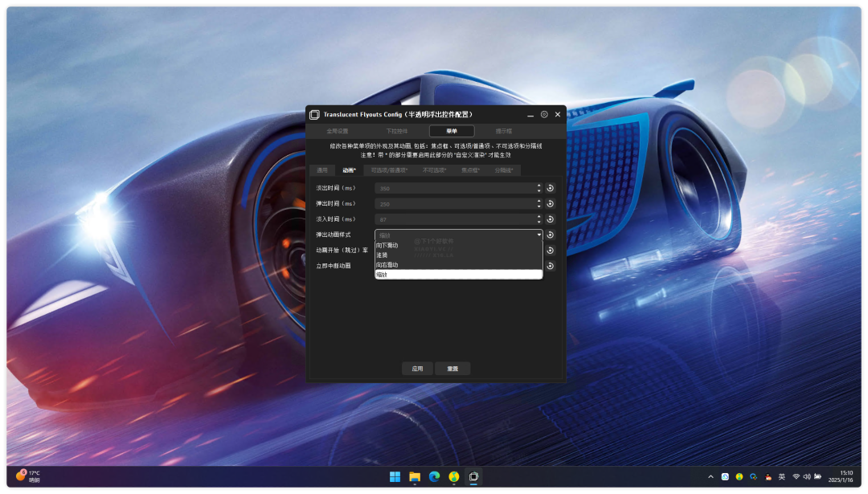Click the Windows Start button

click(395, 476)
